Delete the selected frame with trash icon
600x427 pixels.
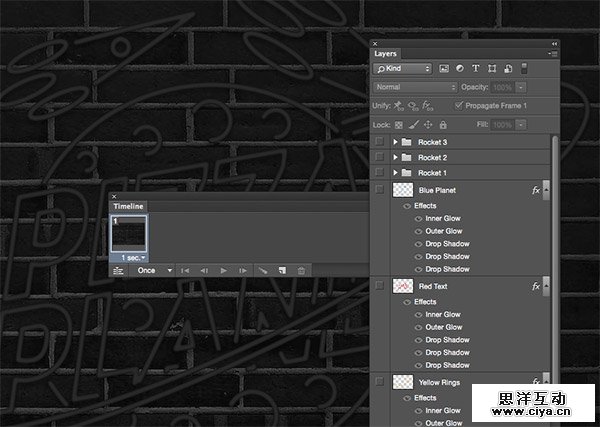coord(301,270)
